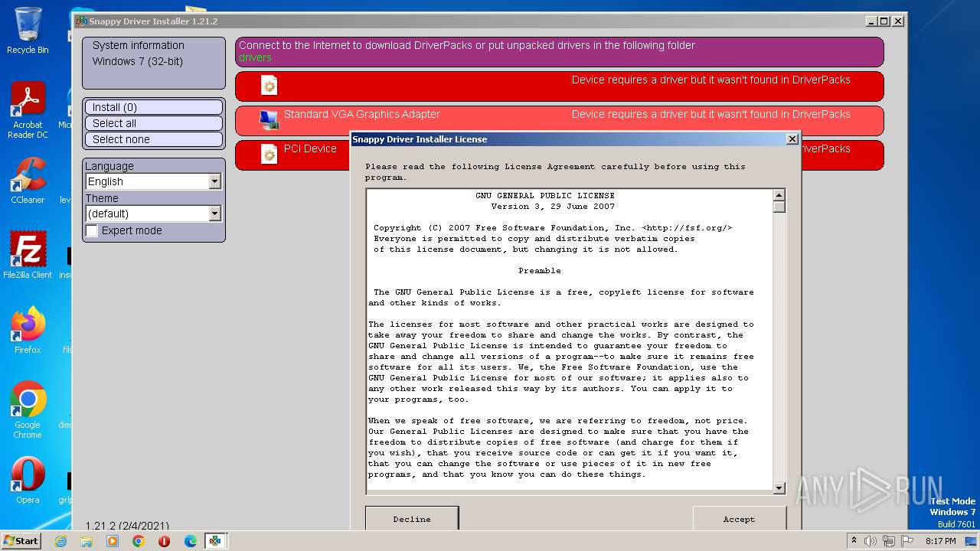Open CCleaner desktop icon

point(28,181)
